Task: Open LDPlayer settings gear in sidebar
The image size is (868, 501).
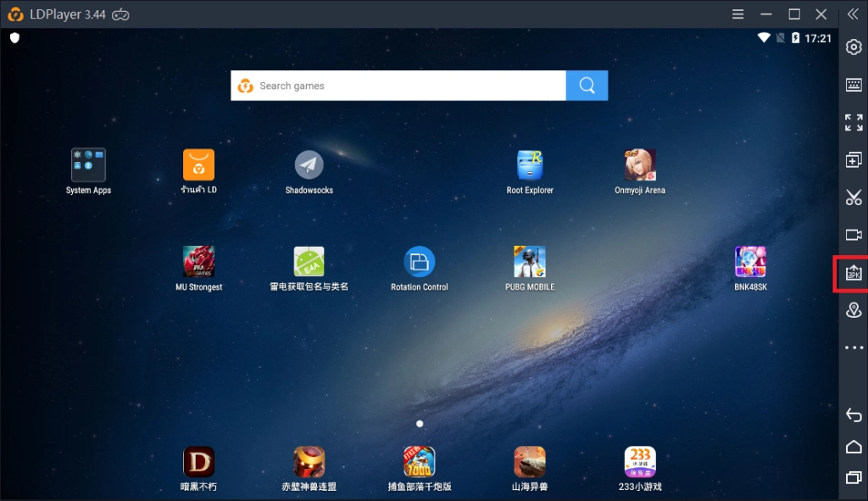Action: click(x=854, y=47)
